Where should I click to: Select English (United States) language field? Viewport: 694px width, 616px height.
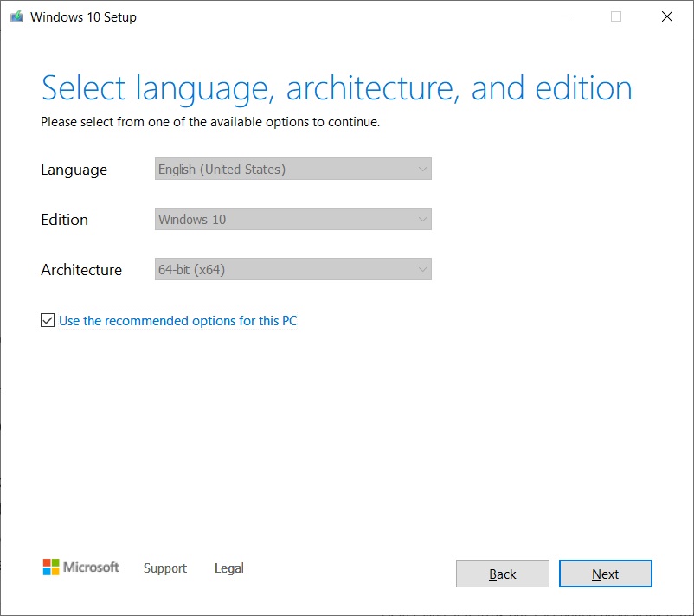[292, 169]
